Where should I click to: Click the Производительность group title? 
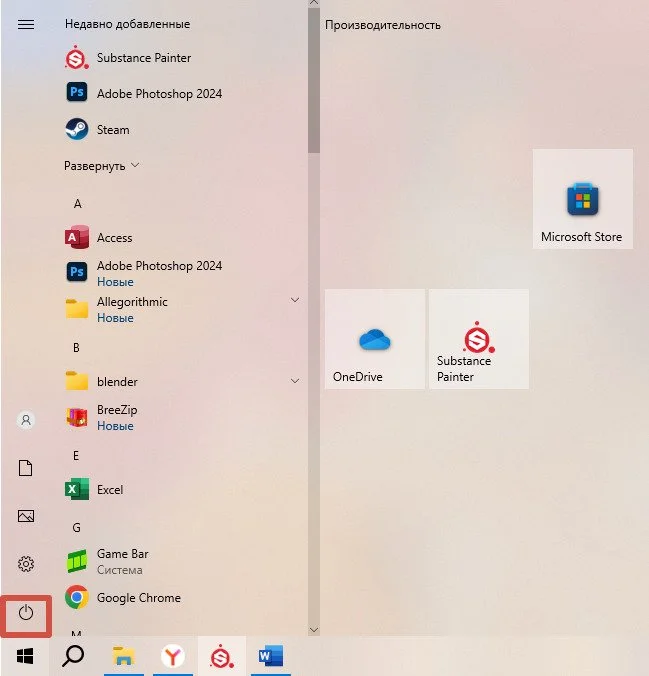(x=383, y=25)
